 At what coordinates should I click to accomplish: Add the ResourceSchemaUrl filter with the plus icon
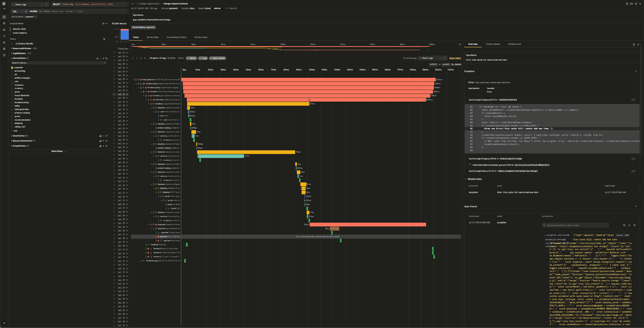coord(103,141)
